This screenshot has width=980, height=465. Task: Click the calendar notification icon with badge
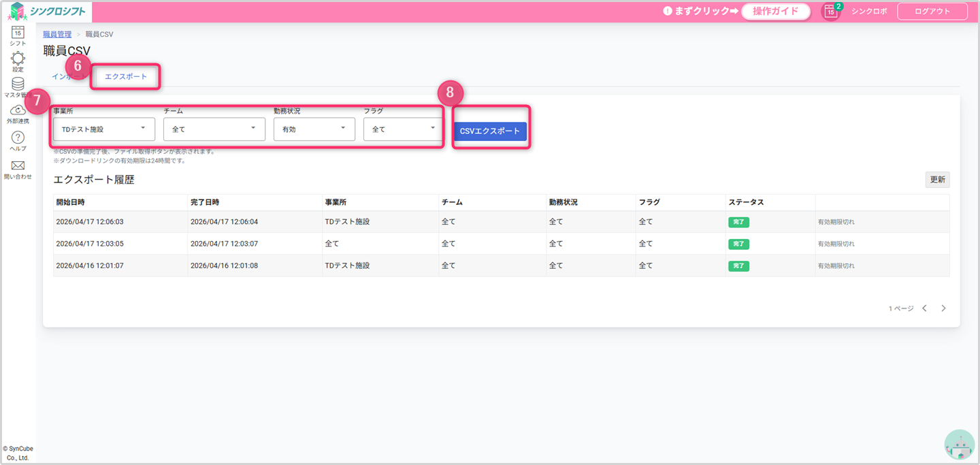click(x=831, y=12)
